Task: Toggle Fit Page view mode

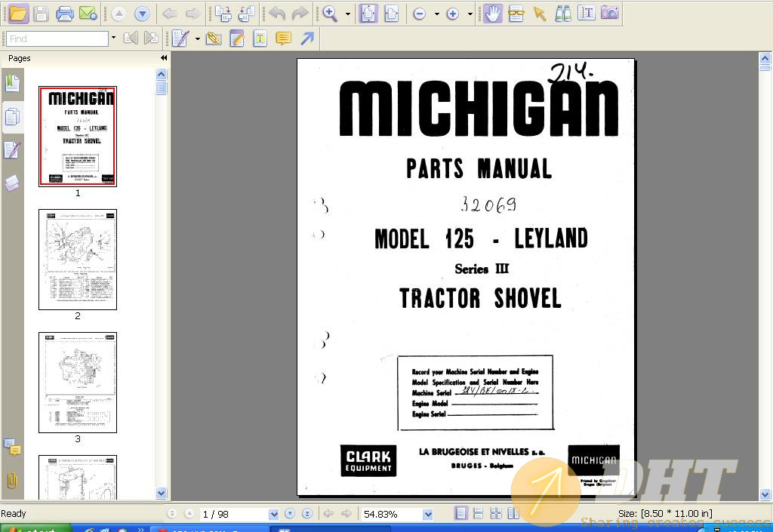Action: tap(368, 14)
